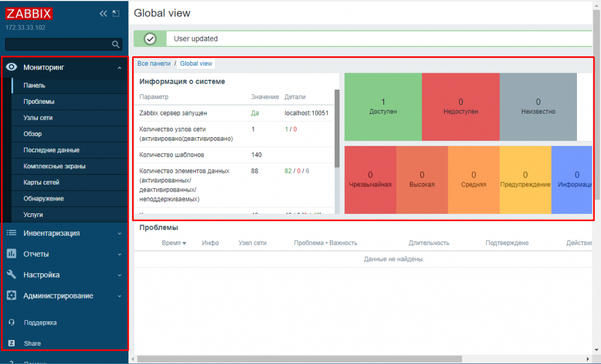This screenshot has height=364, width=601.
Task: Go to Все панели breadcrumb link
Action: coord(154,63)
